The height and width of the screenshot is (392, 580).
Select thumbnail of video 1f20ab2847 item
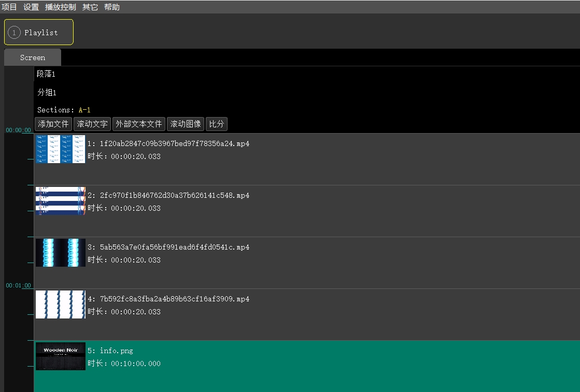60,149
